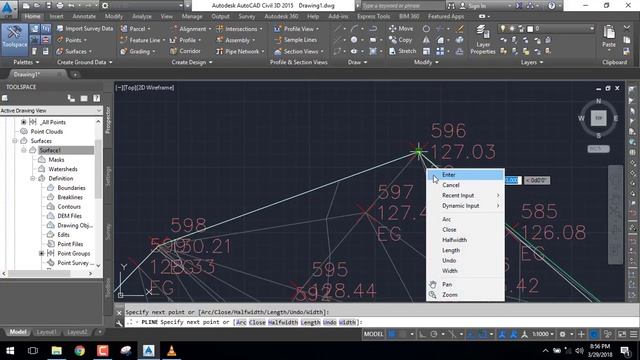The width and height of the screenshot is (640, 360).
Task: Choose Cancel in context menu
Action: (x=465, y=185)
